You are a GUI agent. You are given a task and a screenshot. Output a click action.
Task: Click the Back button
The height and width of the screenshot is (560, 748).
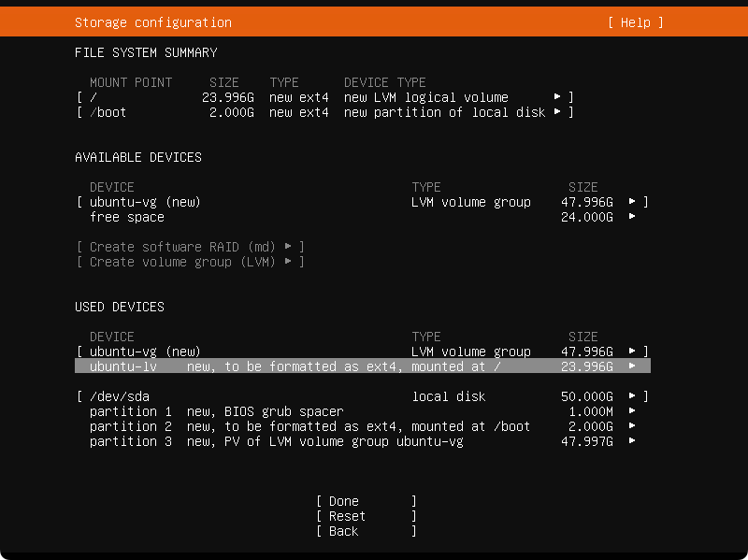[x=367, y=531]
